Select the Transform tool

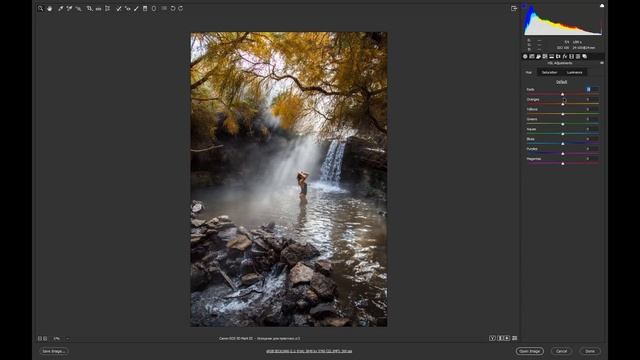(x=107, y=8)
